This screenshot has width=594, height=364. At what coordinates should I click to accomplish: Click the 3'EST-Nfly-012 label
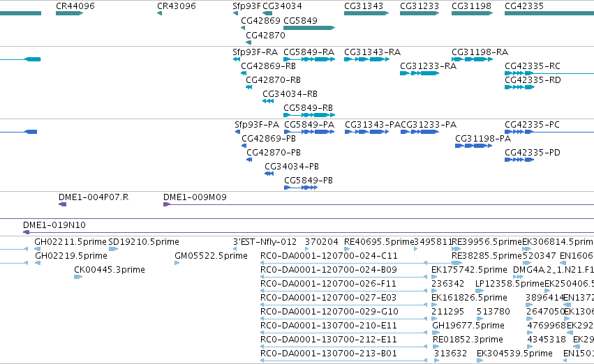[x=265, y=242]
